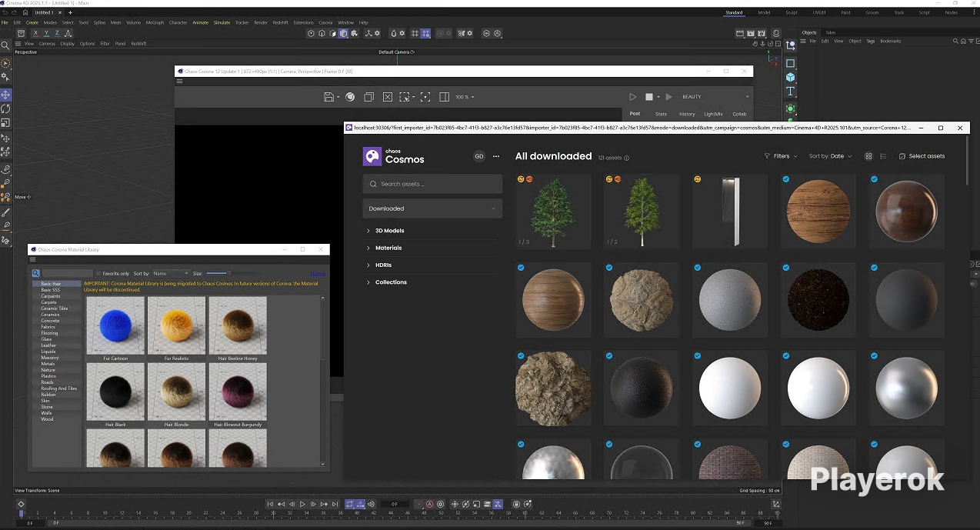Toggle the X axis lock

coord(35,33)
